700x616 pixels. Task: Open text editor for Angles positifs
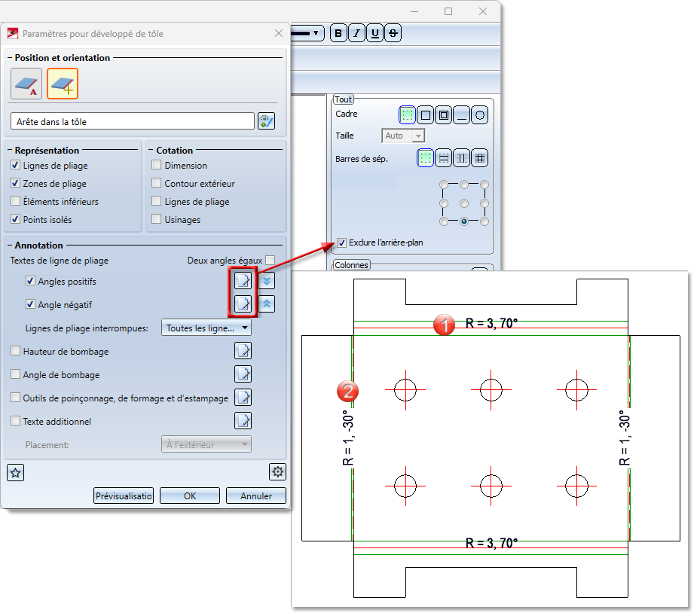(243, 281)
